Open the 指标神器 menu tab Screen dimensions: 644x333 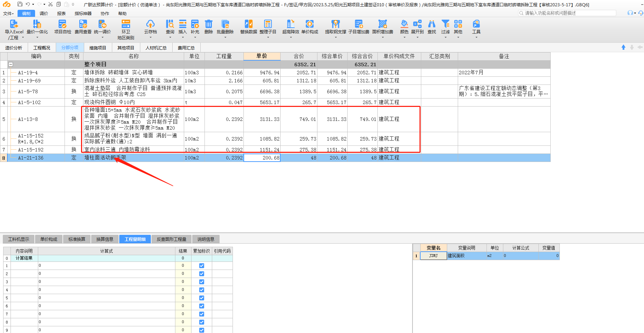coord(83,13)
